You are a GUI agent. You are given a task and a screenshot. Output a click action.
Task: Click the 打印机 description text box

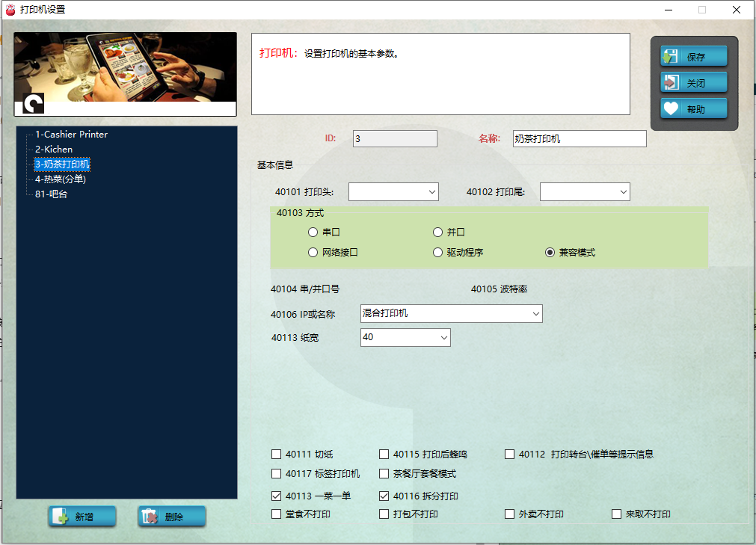440,74
